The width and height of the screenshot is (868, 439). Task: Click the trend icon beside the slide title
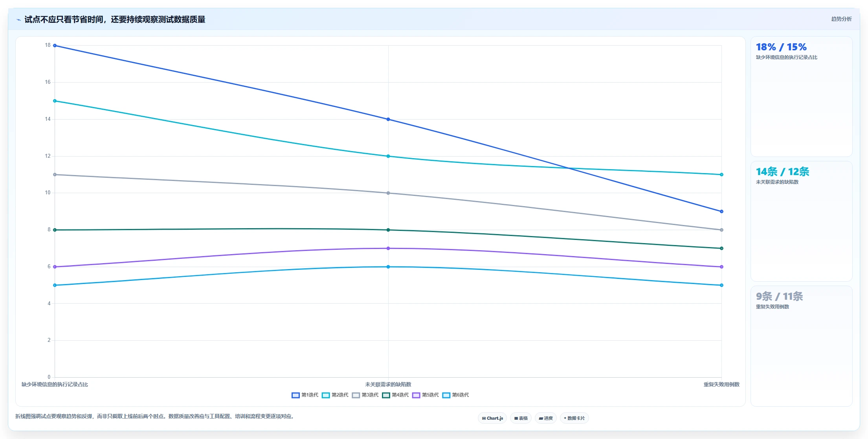[18, 20]
